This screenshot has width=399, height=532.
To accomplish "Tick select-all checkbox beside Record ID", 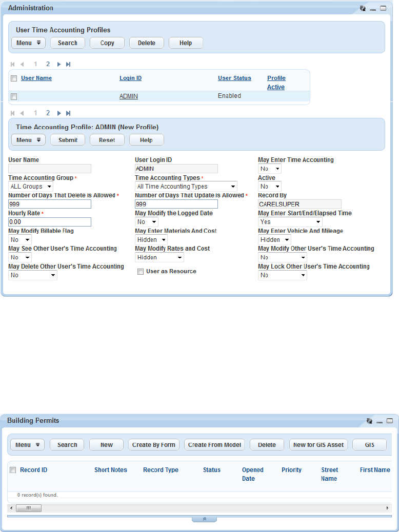I will click(13, 470).
